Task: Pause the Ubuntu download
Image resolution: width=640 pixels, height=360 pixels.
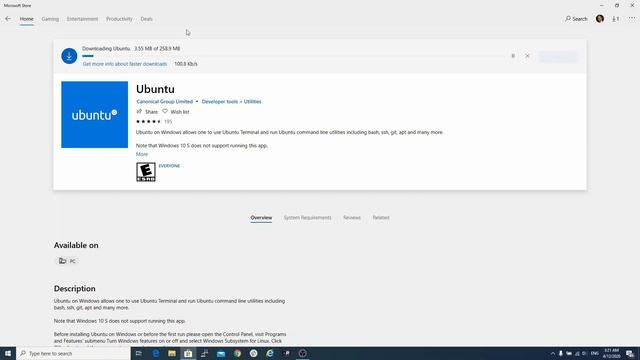Action: (x=513, y=56)
